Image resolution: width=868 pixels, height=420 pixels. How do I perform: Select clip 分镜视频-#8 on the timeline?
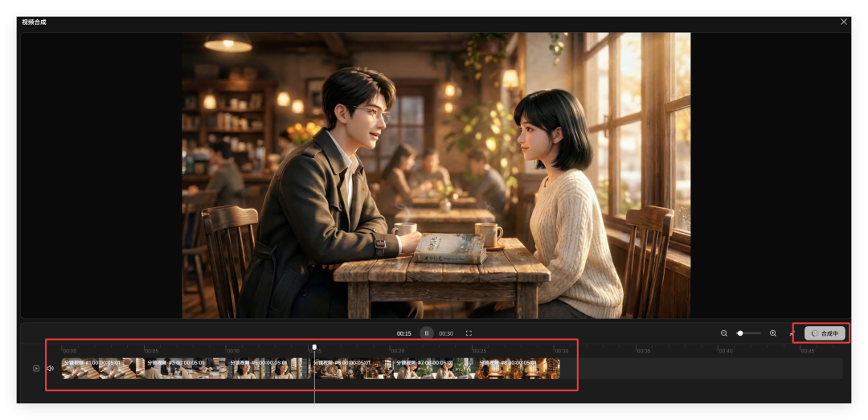coord(518,369)
